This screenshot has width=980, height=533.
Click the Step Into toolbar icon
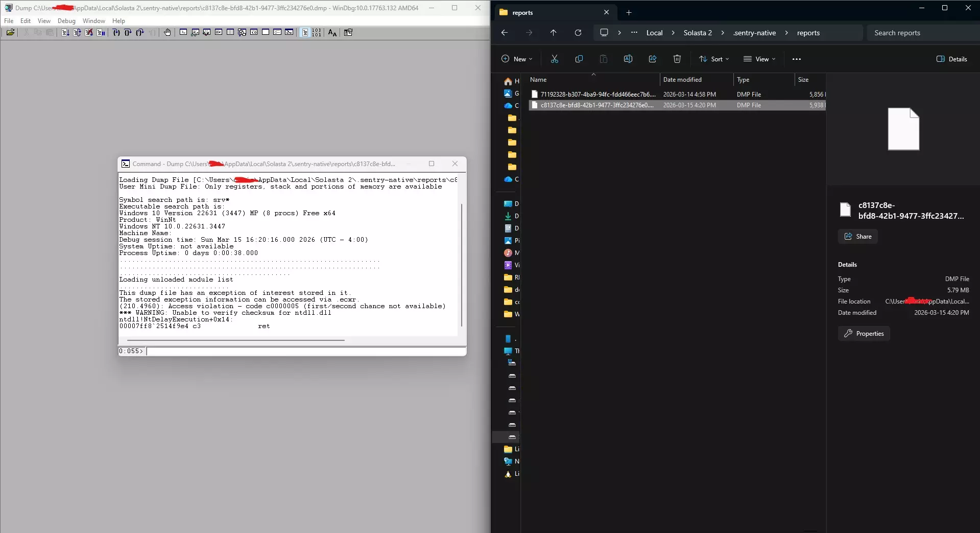[116, 33]
